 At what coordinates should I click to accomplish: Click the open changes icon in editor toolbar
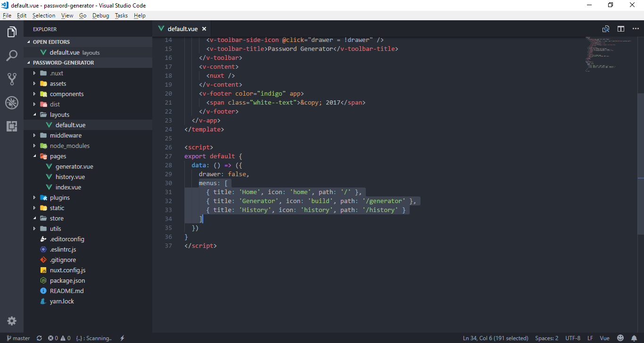606,29
